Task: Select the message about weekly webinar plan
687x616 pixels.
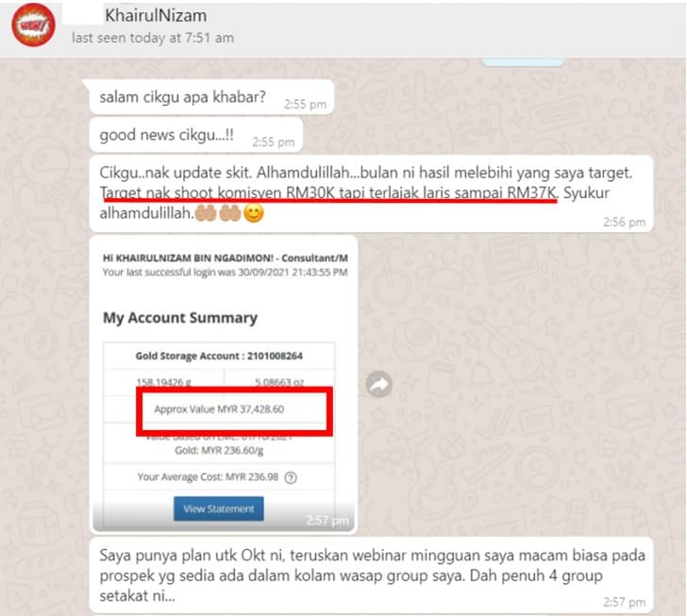Action: [371, 574]
